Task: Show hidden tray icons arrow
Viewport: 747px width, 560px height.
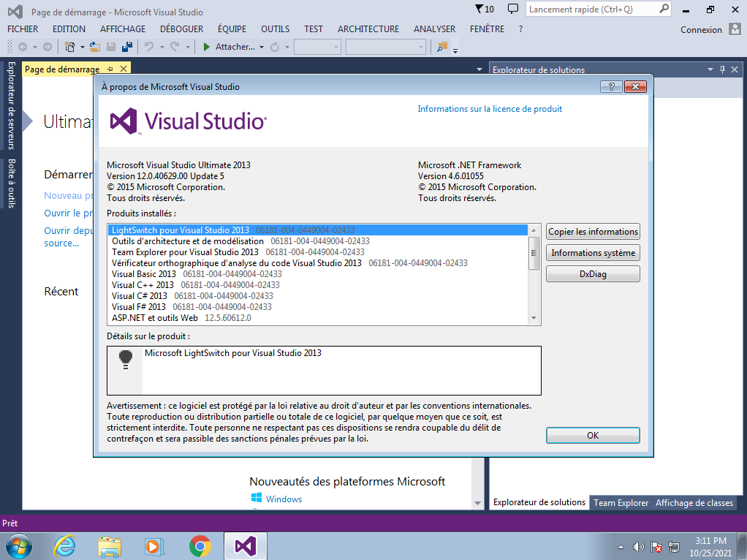Action: [621, 547]
